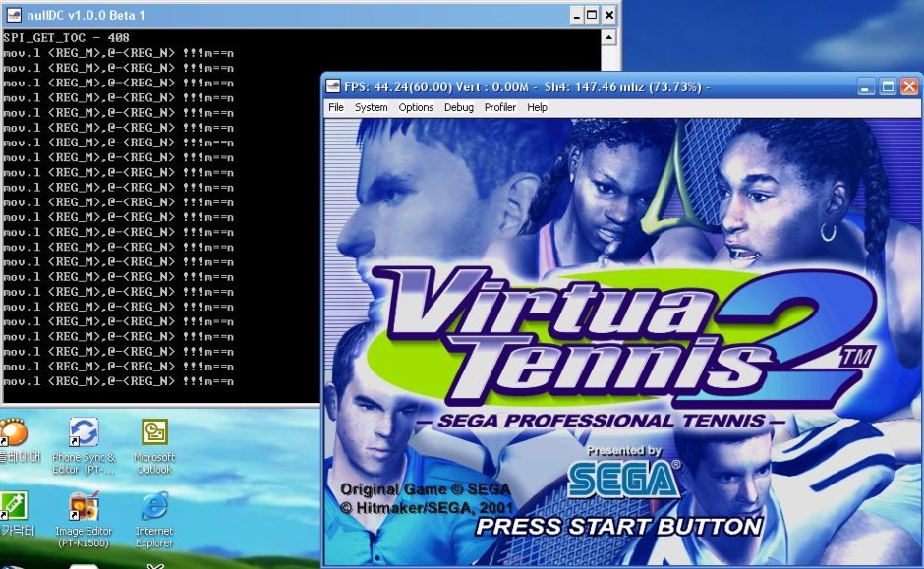The width and height of the screenshot is (924, 569).
Task: Open the Profiler menu
Action: pyautogui.click(x=500, y=107)
